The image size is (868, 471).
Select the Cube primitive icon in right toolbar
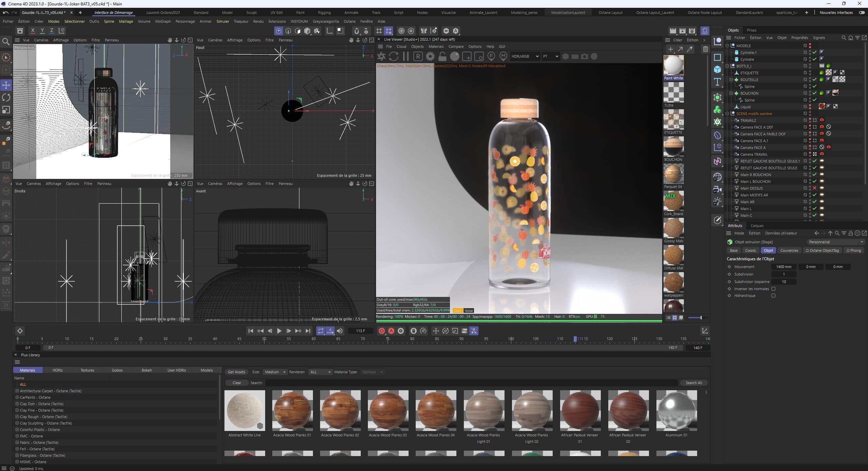[717, 70]
